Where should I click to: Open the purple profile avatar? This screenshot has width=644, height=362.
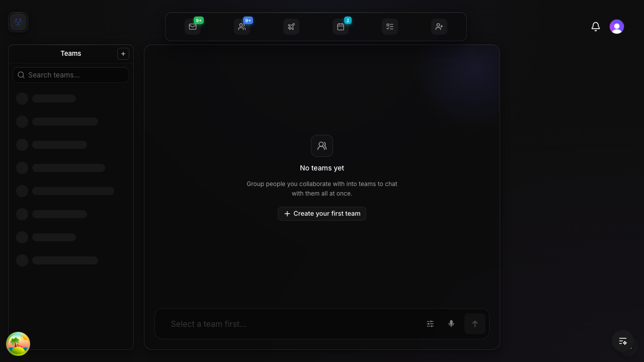(x=617, y=27)
